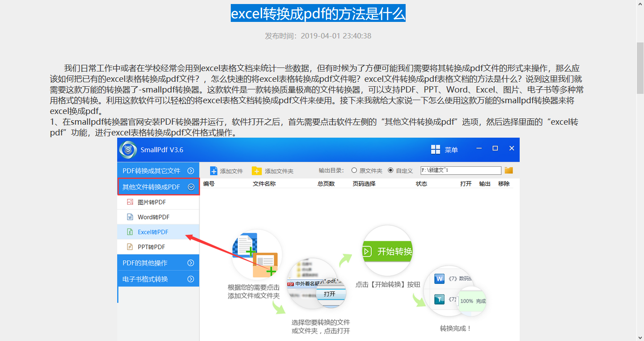The height and width of the screenshot is (341, 644).
Task: Click the green 开始转换 illustration button
Action: tap(387, 251)
